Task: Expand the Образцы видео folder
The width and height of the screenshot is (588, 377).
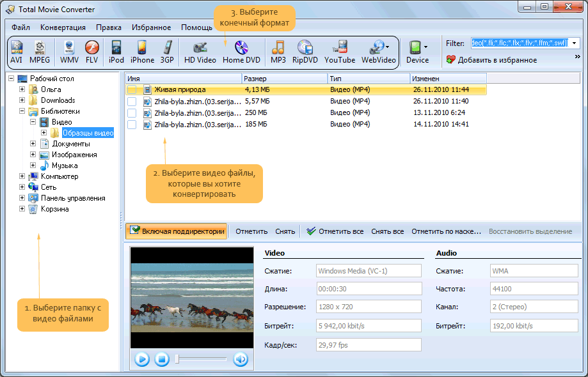Action: [x=44, y=133]
